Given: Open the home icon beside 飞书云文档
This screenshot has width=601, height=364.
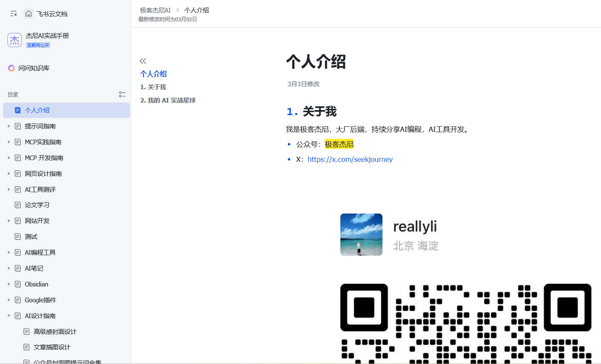Looking at the screenshot, I should (28, 14).
